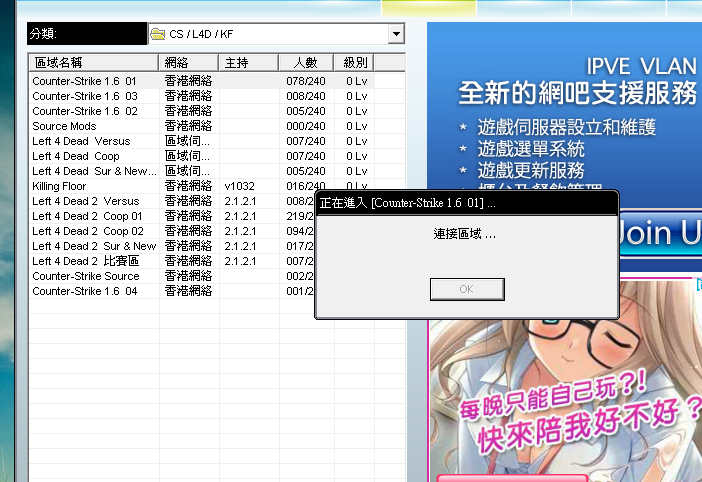Click the connecting dialog title bar
Image resolution: width=702 pixels, height=482 pixels.
coord(467,203)
